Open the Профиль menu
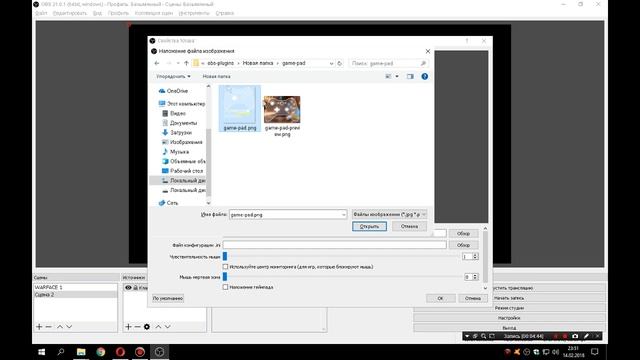This screenshot has width=640, height=360. (118, 13)
